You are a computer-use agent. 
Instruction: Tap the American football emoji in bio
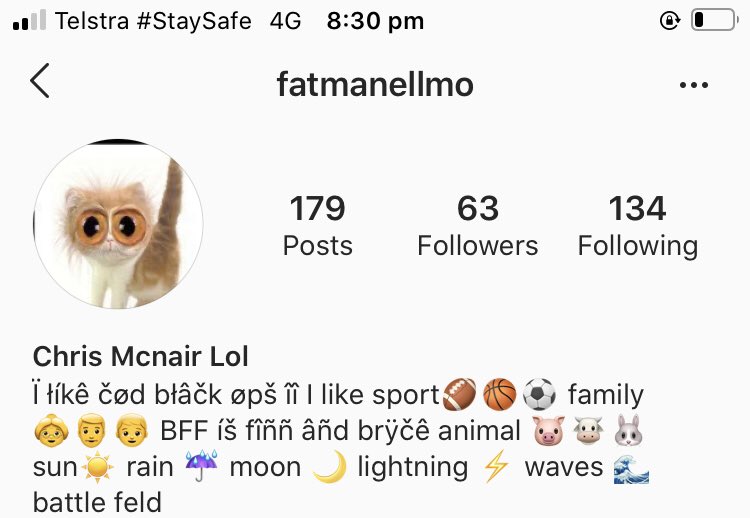pos(459,395)
